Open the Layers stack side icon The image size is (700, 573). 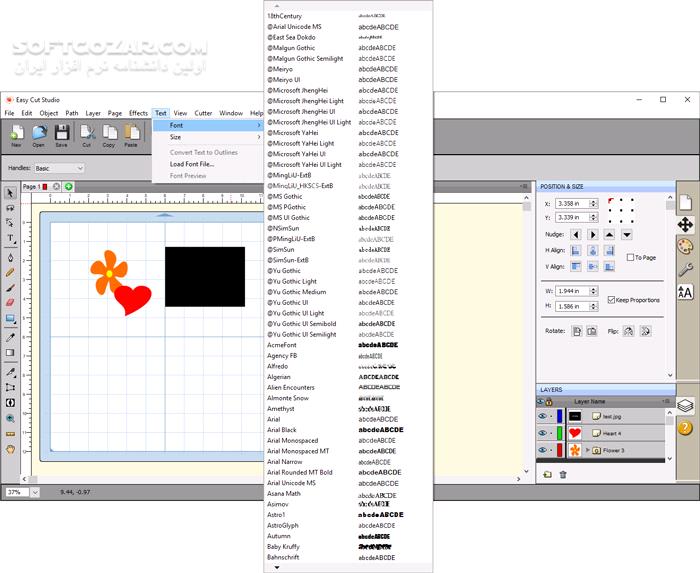coord(685,406)
